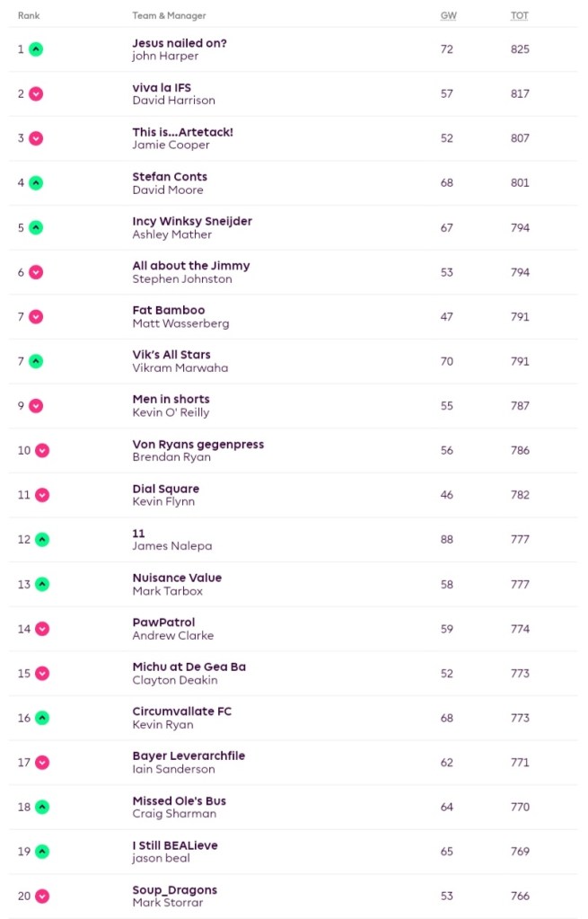Open team Jesus nailed on?
Image resolution: width=588 pixels, height=919 pixels.
tap(180, 42)
